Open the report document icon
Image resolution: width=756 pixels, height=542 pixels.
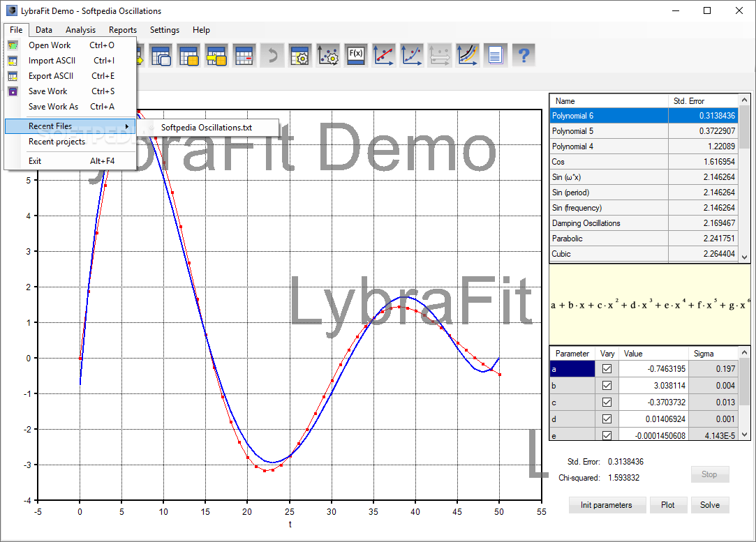click(x=495, y=55)
